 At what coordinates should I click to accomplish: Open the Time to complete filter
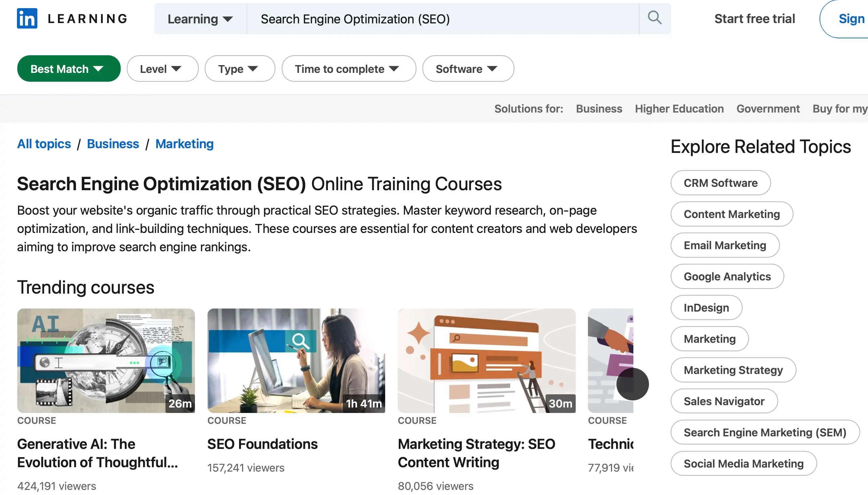click(349, 69)
